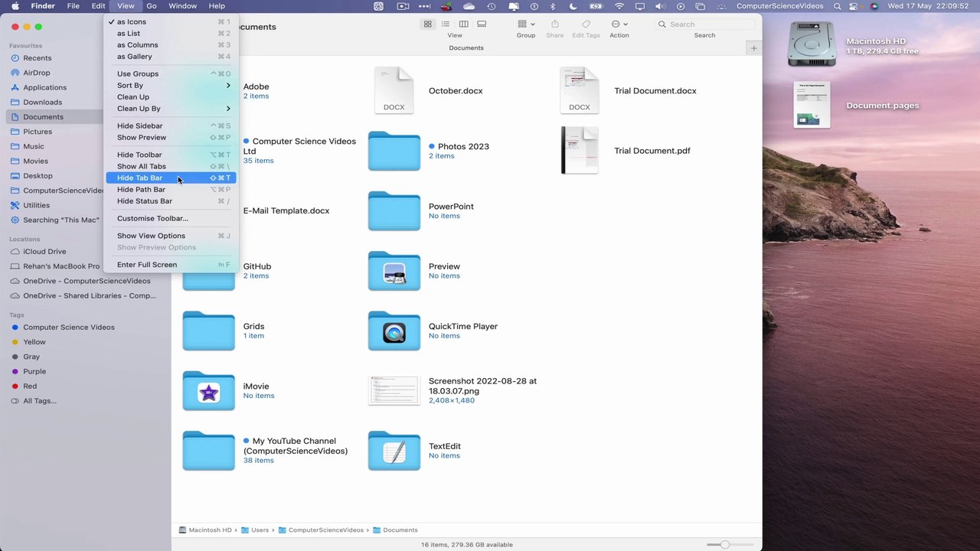Open Movies in the sidebar
Image resolution: width=980 pixels, height=551 pixels.
(35, 161)
